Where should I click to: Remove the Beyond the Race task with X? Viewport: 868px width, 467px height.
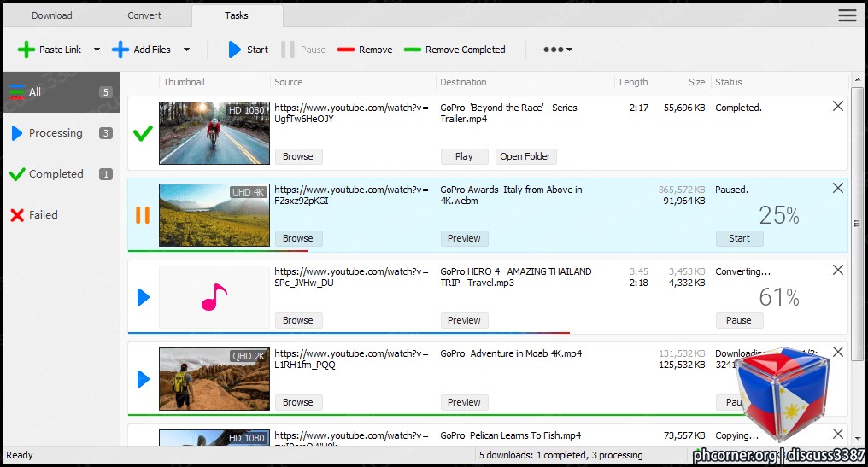(x=837, y=106)
